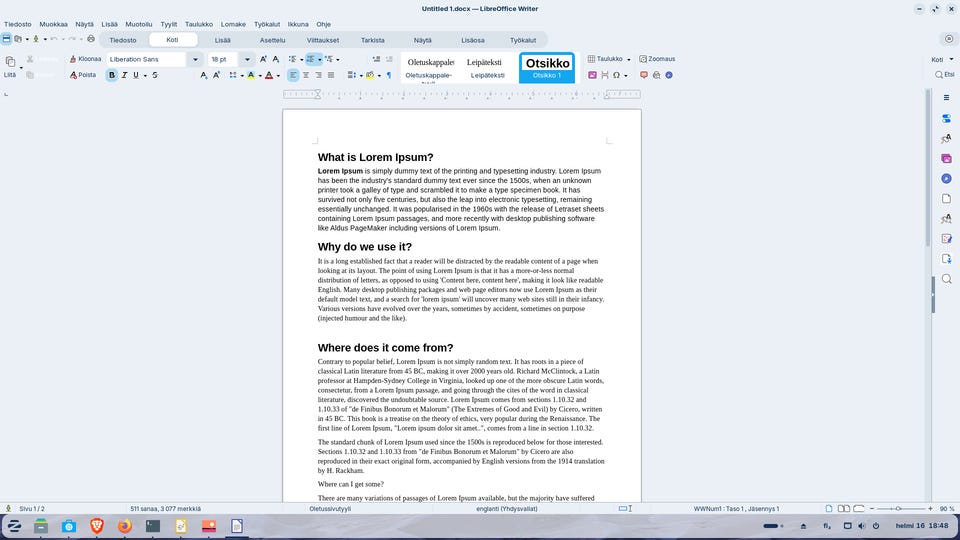Toggle bold formatting
The width and height of the screenshot is (960, 540).
112,75
